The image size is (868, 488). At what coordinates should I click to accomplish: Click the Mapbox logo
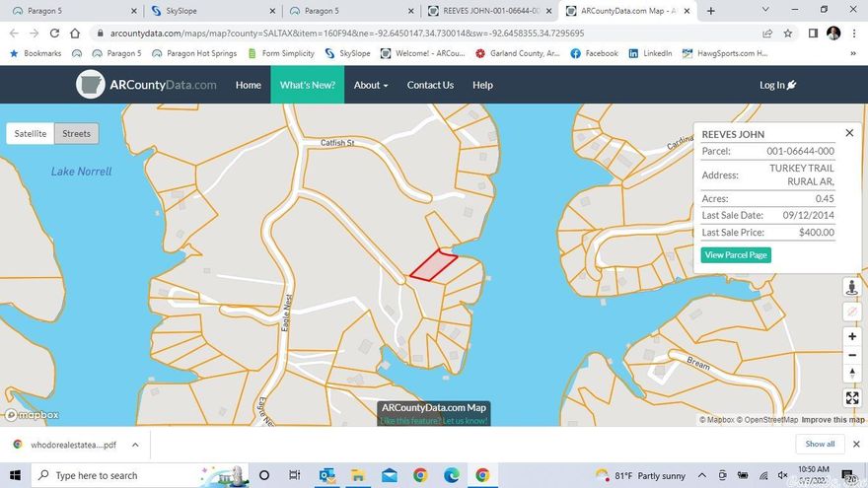[33, 415]
